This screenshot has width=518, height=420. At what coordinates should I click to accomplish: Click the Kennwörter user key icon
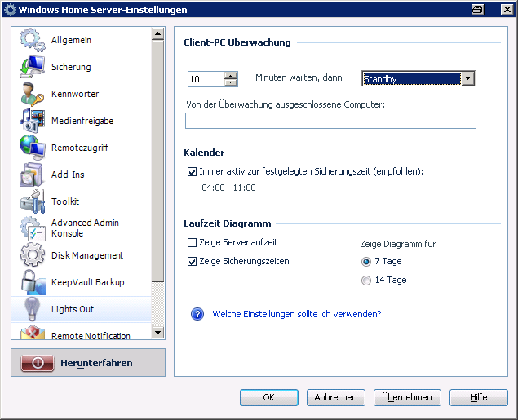(32, 94)
